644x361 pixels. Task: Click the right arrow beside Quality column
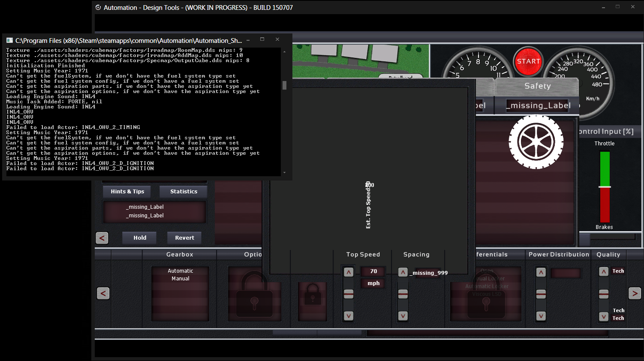(635, 293)
